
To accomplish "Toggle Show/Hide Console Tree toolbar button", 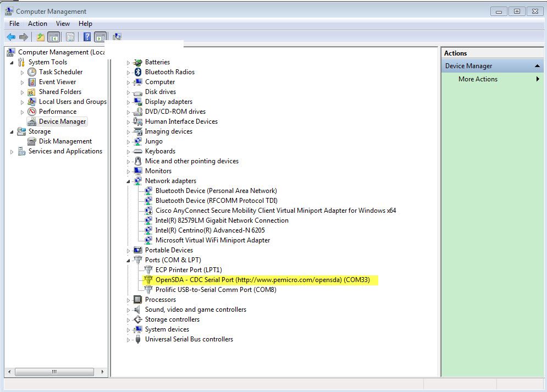I will point(54,37).
